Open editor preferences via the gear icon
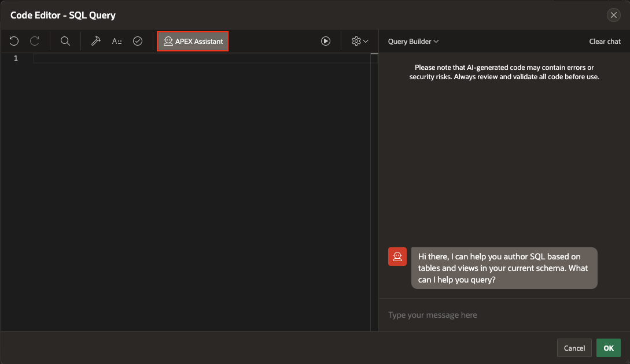 pyautogui.click(x=355, y=41)
